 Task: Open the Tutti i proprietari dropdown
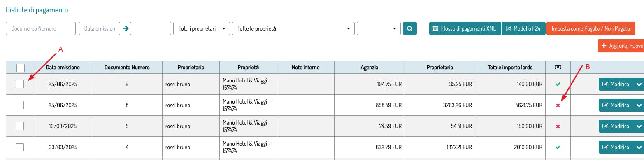[202, 28]
